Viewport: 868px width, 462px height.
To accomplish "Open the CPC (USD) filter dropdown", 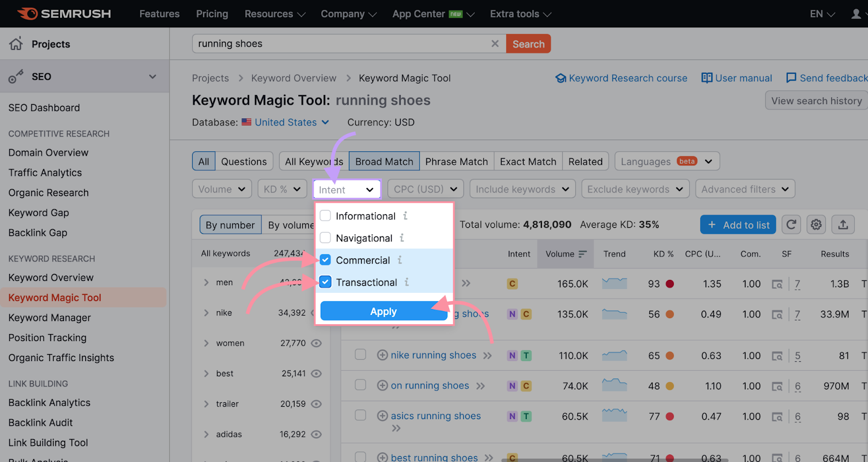I will coord(426,189).
